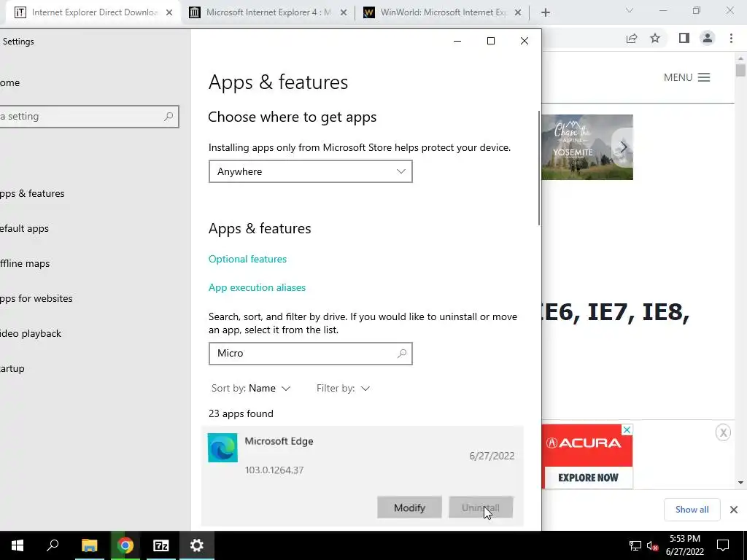This screenshot has height=560, width=747.
Task: Click the muted volume tray icon
Action: click(652, 545)
